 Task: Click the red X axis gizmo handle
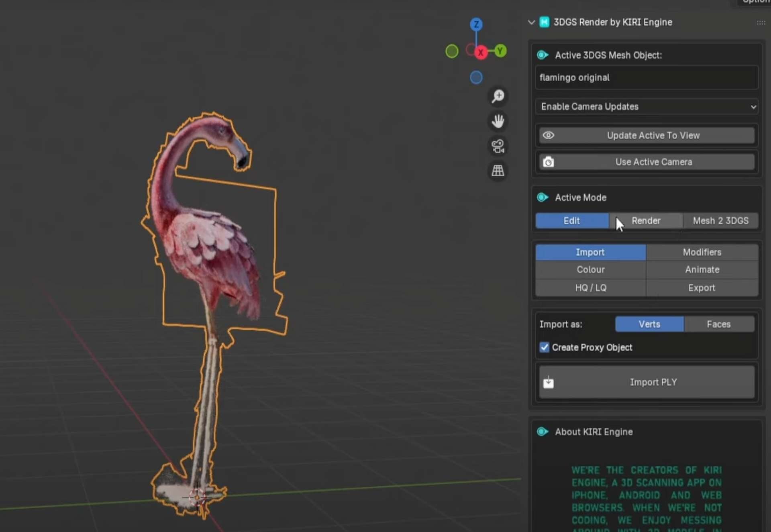[481, 53]
